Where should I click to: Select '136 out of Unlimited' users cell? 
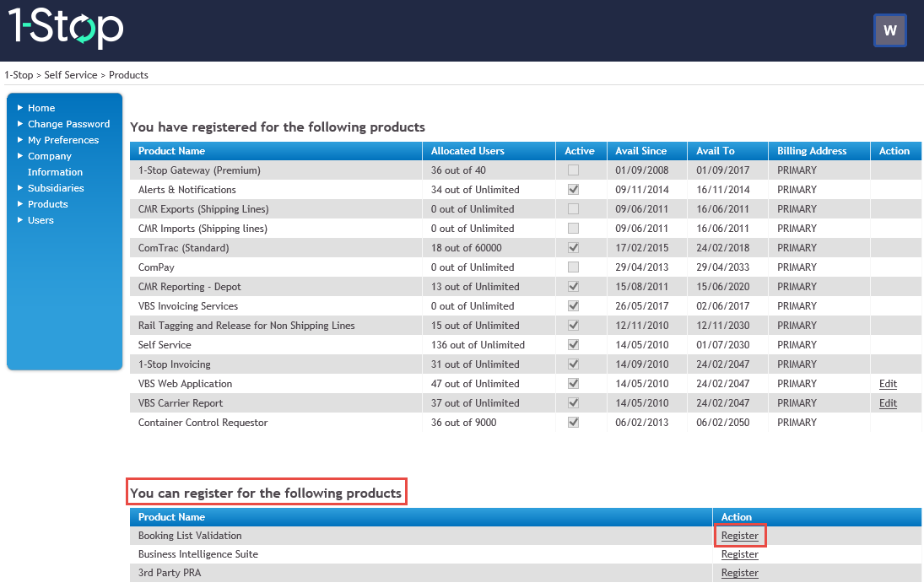coord(478,345)
